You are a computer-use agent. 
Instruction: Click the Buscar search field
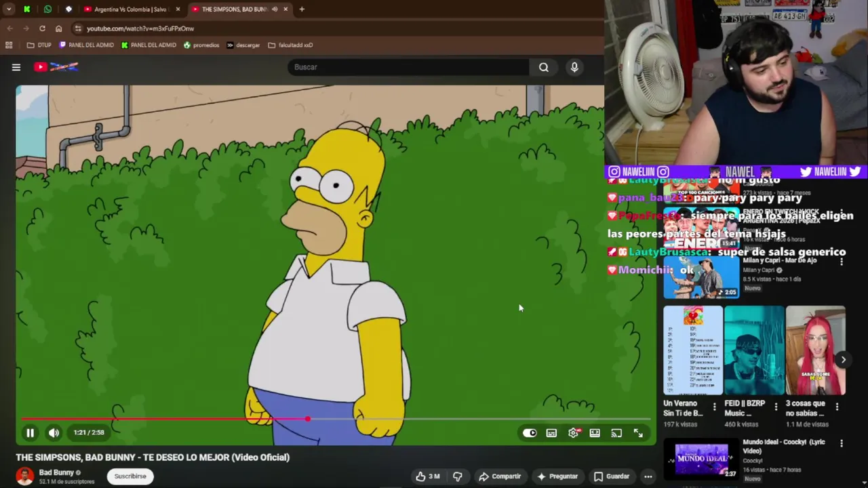point(409,67)
